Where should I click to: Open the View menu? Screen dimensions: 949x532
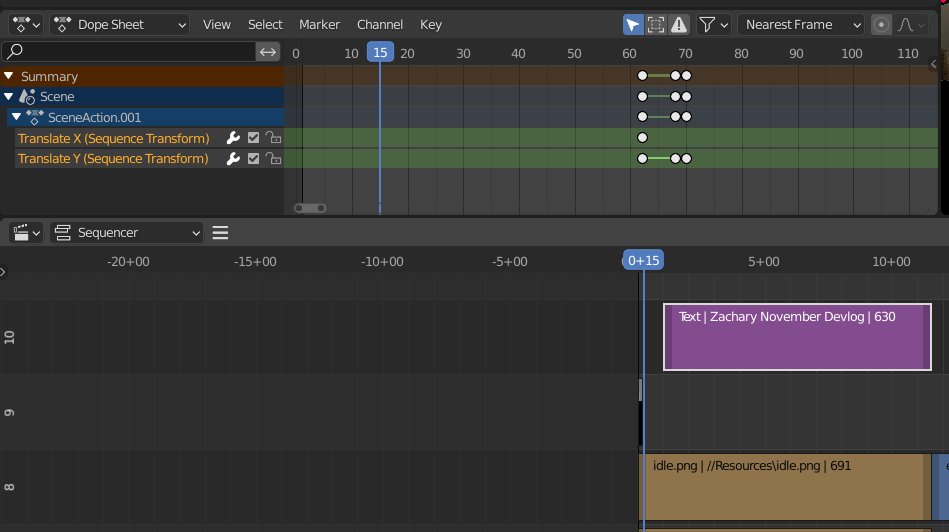point(217,25)
